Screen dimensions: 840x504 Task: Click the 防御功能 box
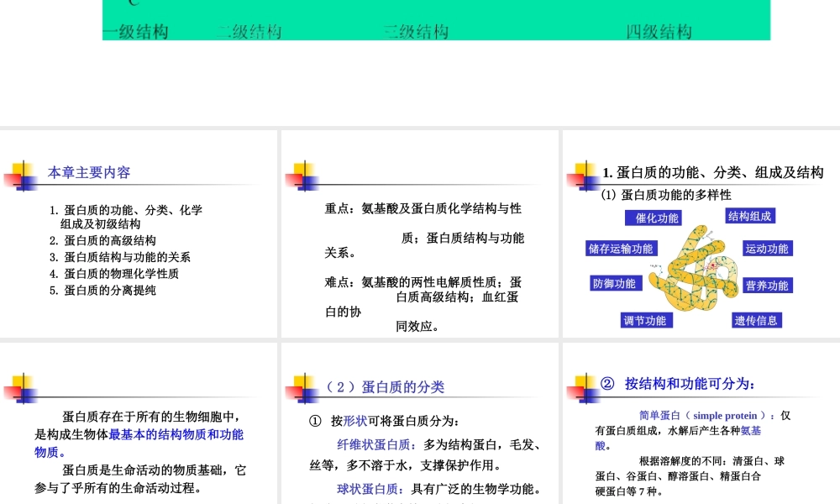(x=615, y=283)
